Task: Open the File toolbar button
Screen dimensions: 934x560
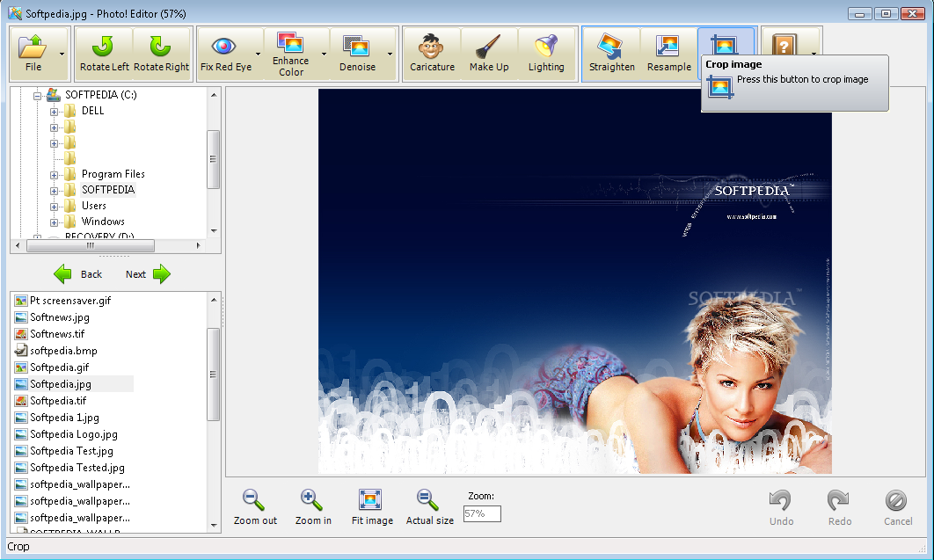Action: [x=33, y=54]
